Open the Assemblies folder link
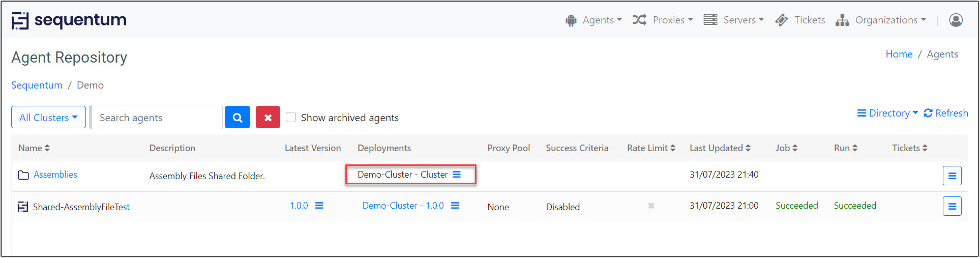 click(x=55, y=175)
